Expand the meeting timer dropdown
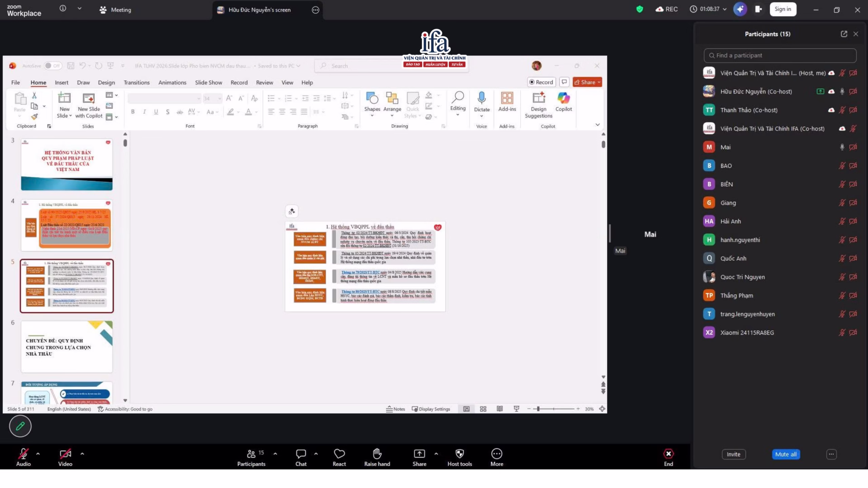The height and width of the screenshot is (488, 868). [x=725, y=9]
